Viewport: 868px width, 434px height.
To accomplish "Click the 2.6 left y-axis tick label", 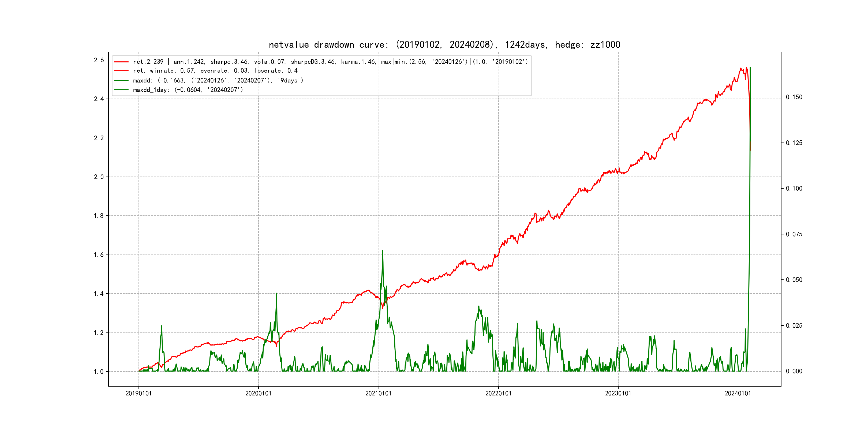I will (99, 60).
